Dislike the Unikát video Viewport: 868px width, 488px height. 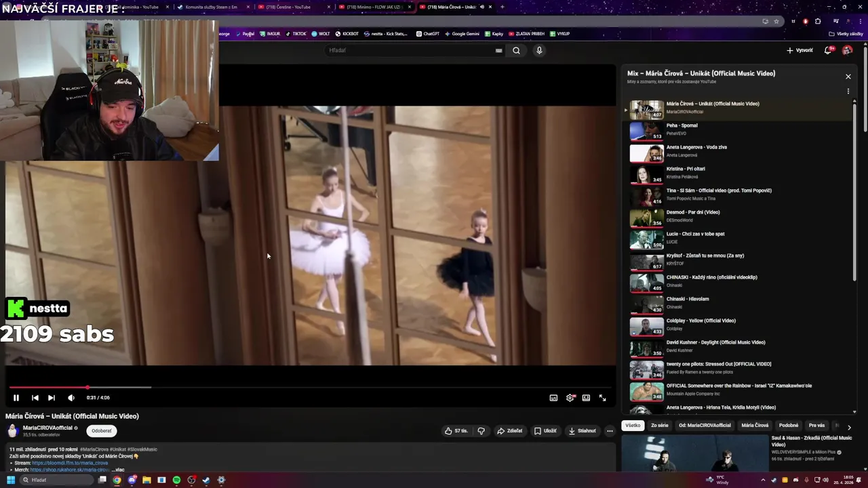click(x=481, y=430)
